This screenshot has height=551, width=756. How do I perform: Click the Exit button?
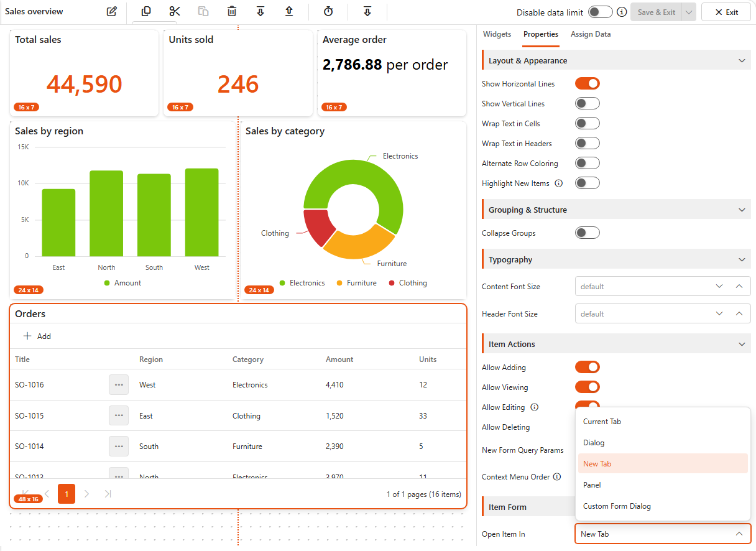click(x=726, y=12)
